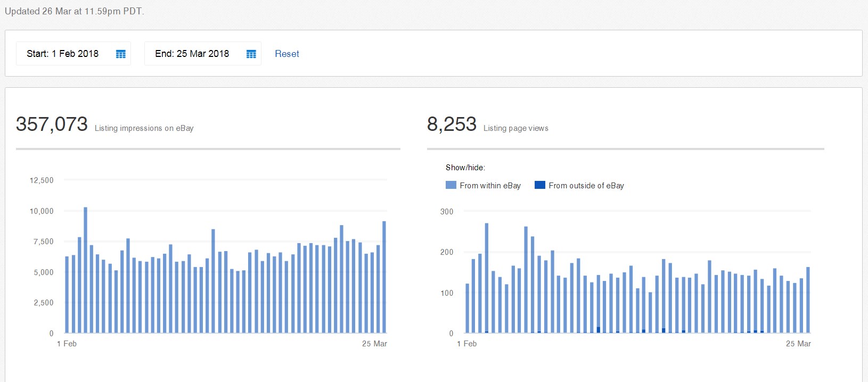
Task: Click the '25 Mar' label under page views chart
Action: tap(798, 344)
